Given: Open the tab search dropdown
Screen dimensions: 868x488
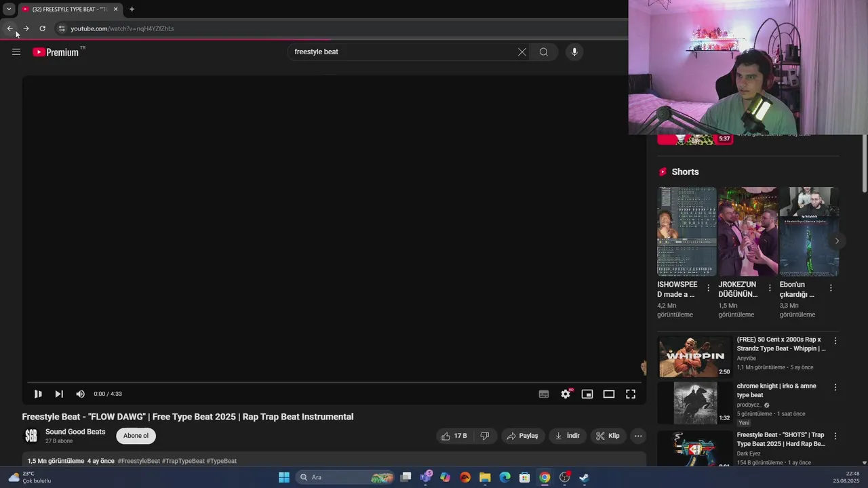Looking at the screenshot, I should click(x=9, y=9).
